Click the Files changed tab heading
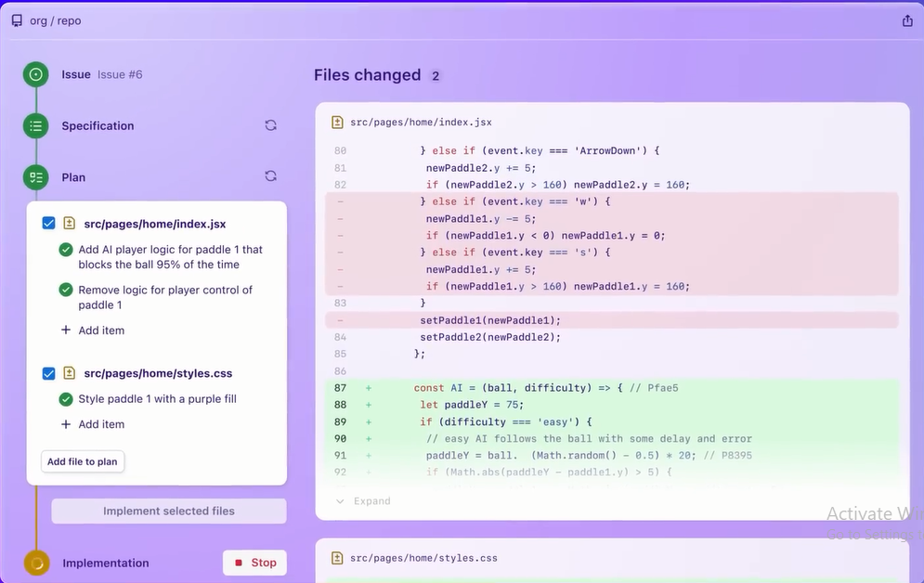Screen dimensions: 924x583 pos(369,75)
